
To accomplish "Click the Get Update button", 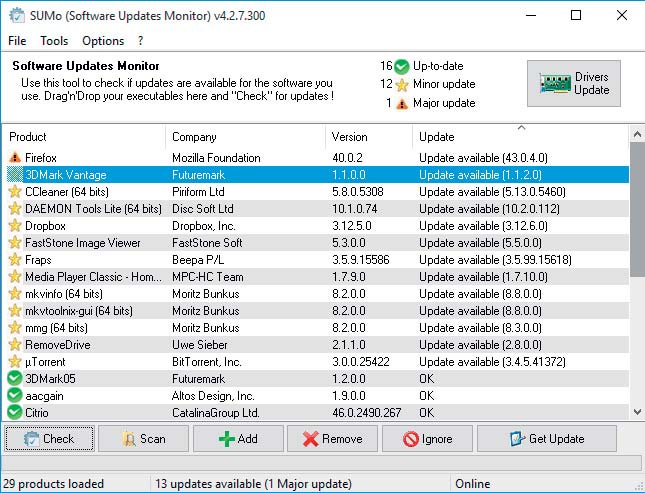I will click(x=547, y=439).
